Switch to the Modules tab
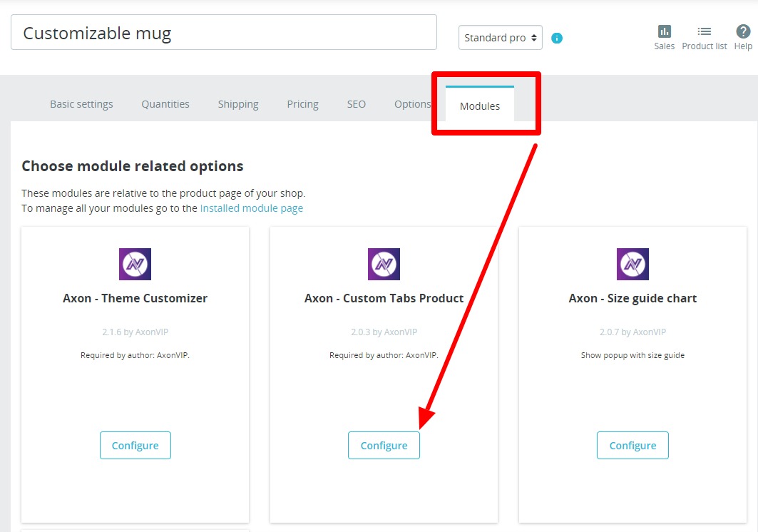758x532 pixels. (x=478, y=106)
